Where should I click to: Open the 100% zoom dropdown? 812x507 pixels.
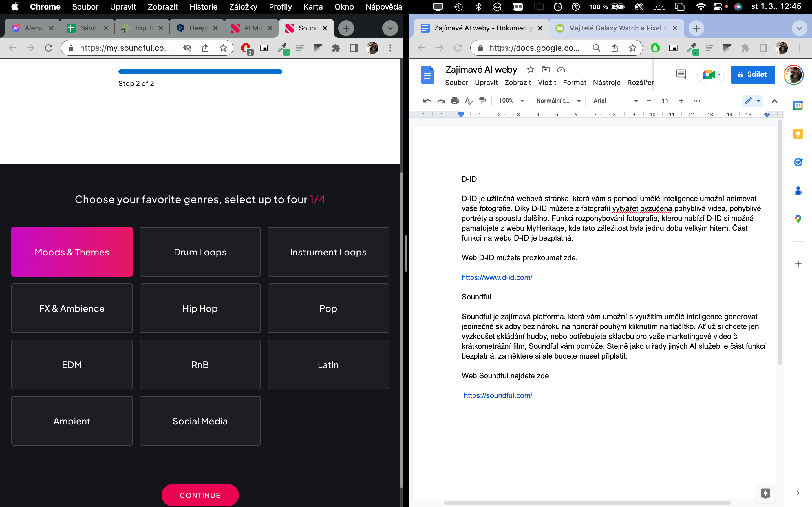[x=511, y=101]
